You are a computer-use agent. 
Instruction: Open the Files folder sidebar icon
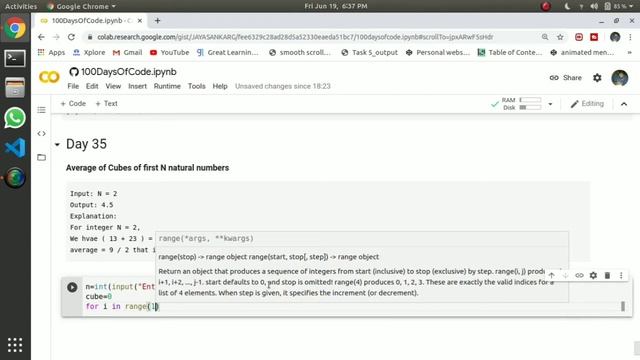pyautogui.click(x=41, y=157)
